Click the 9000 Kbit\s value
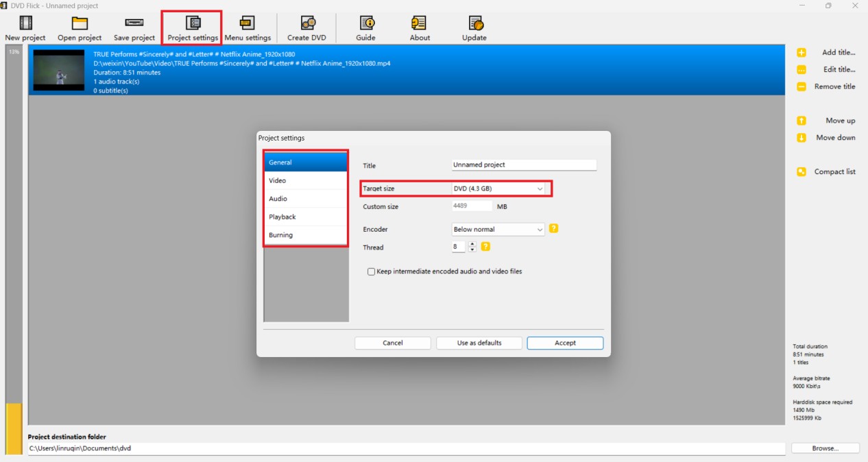The image size is (868, 462). [807, 387]
